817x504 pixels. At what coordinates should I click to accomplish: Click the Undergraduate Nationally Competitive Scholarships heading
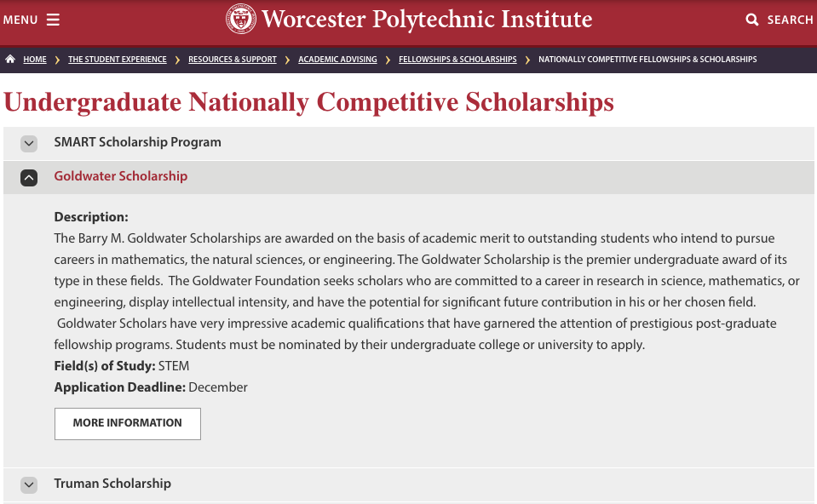tap(308, 102)
